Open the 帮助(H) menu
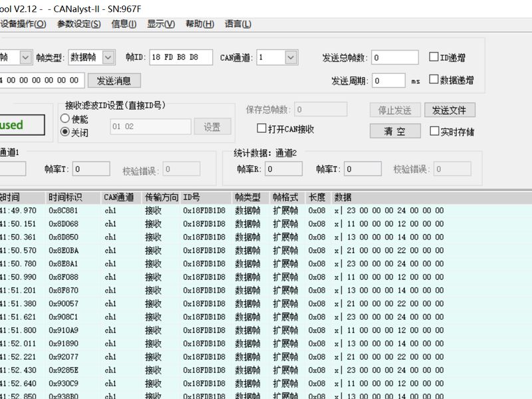532x399 pixels. pos(200,24)
